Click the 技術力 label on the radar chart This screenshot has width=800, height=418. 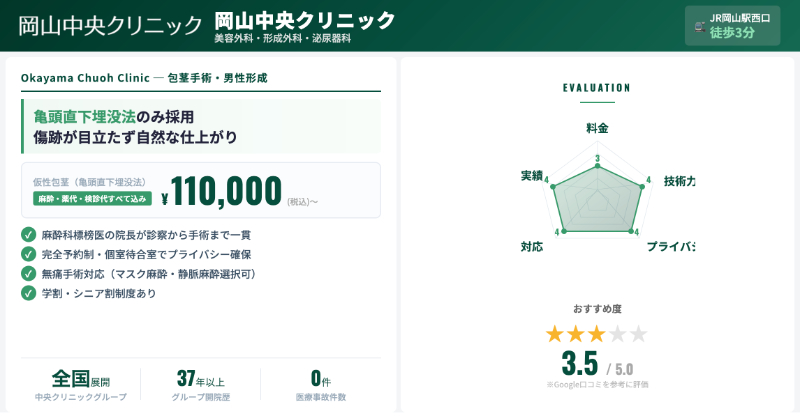(x=679, y=181)
